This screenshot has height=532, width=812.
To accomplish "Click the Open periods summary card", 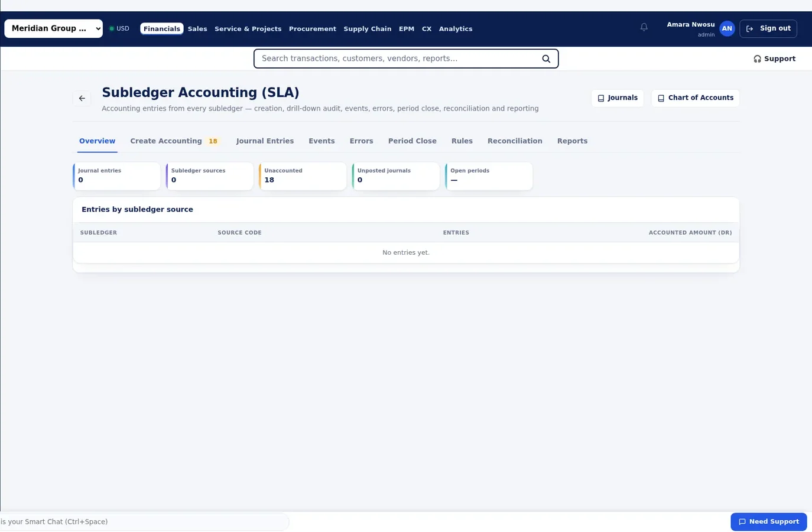I will coord(489,176).
